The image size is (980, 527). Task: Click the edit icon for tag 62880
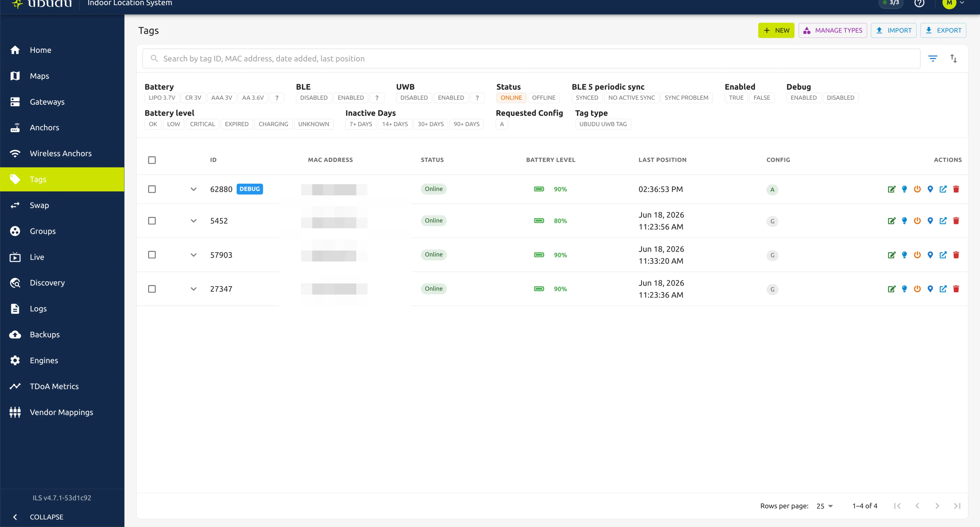(x=891, y=189)
